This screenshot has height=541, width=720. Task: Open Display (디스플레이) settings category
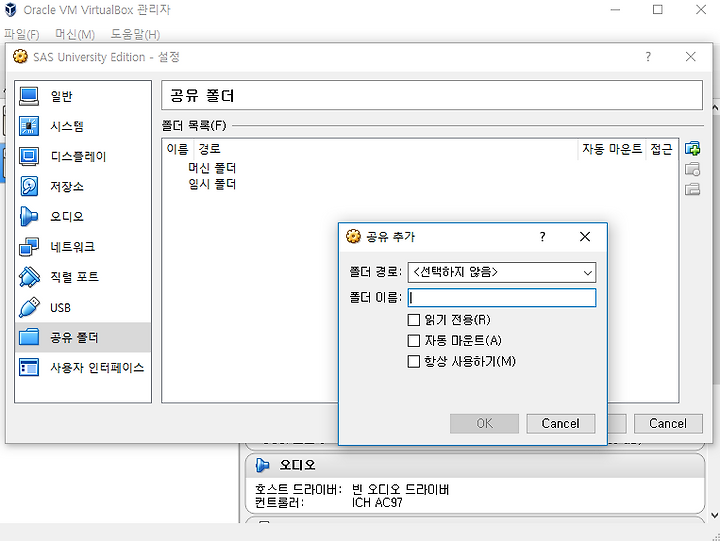83,157
